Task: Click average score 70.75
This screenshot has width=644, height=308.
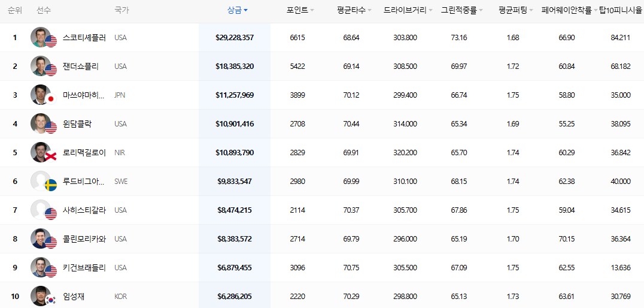Action: tap(351, 268)
